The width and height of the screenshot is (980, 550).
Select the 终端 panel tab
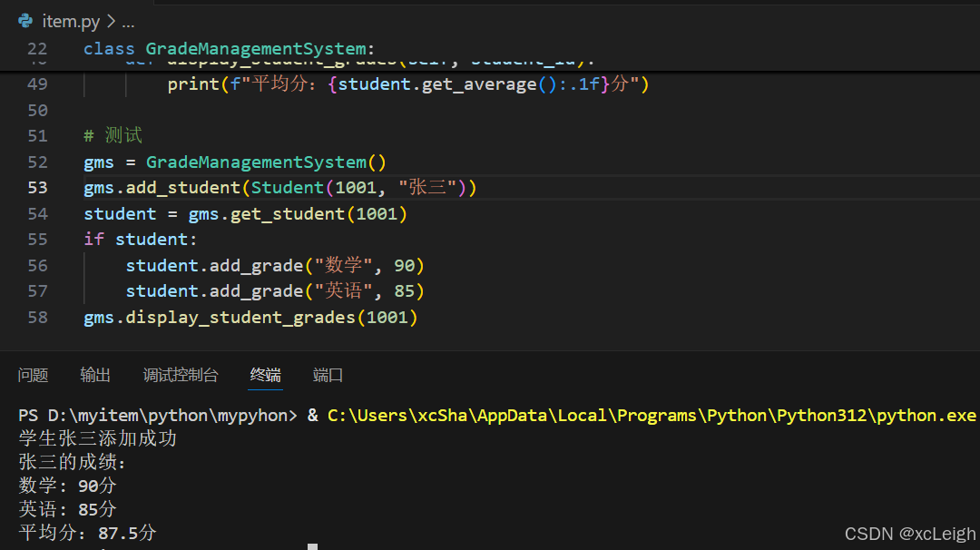266,375
